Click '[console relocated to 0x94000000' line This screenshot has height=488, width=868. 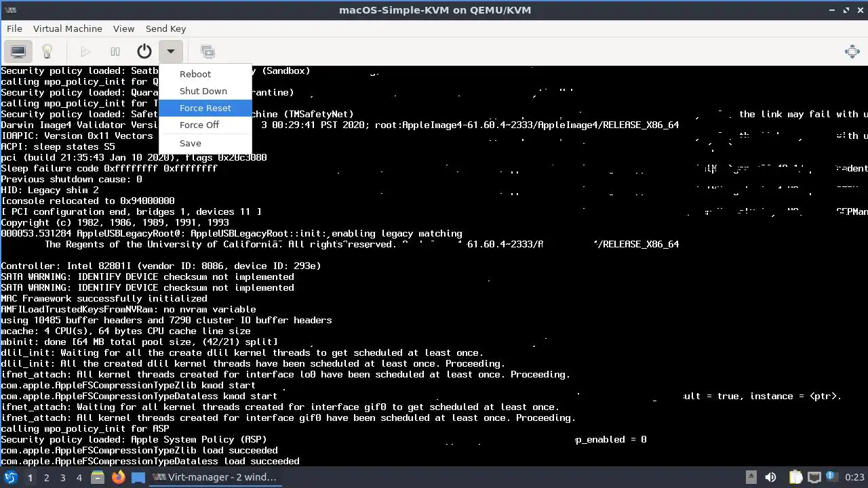(88, 201)
